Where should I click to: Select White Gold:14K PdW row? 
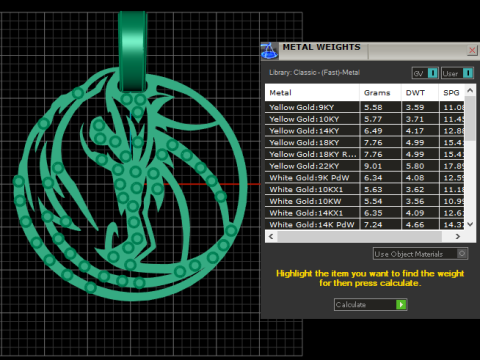364,224
